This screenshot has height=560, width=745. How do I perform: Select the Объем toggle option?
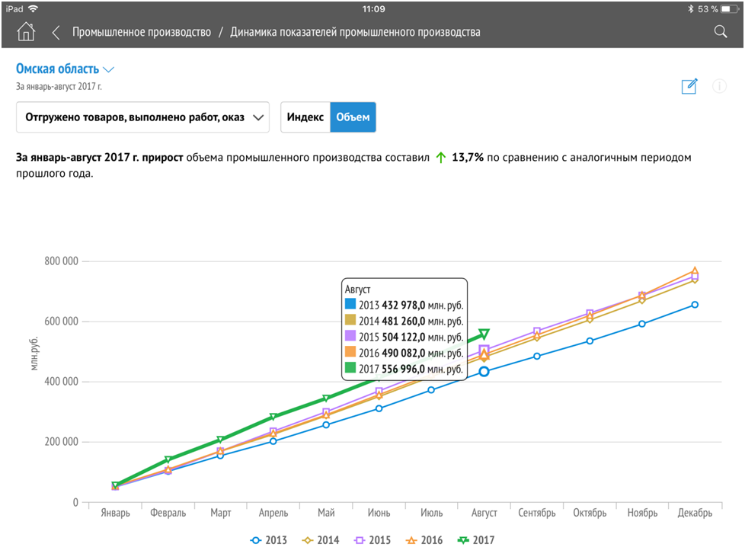[x=353, y=117]
